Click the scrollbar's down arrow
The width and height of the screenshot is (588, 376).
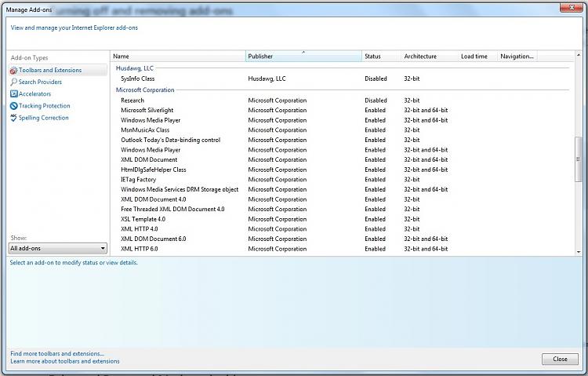[579, 252]
